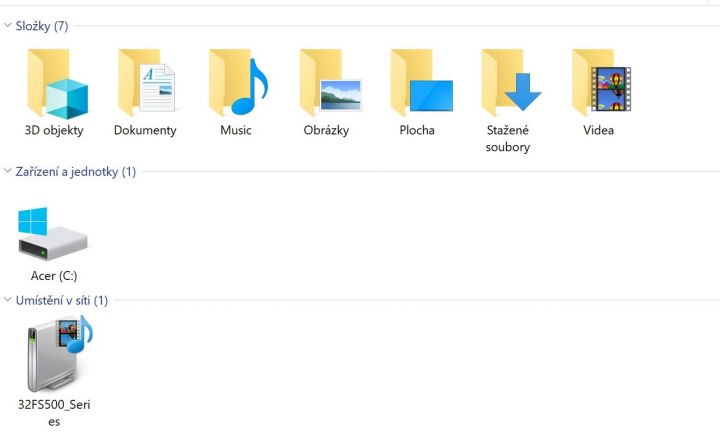Click the 3D objekty label

[54, 130]
